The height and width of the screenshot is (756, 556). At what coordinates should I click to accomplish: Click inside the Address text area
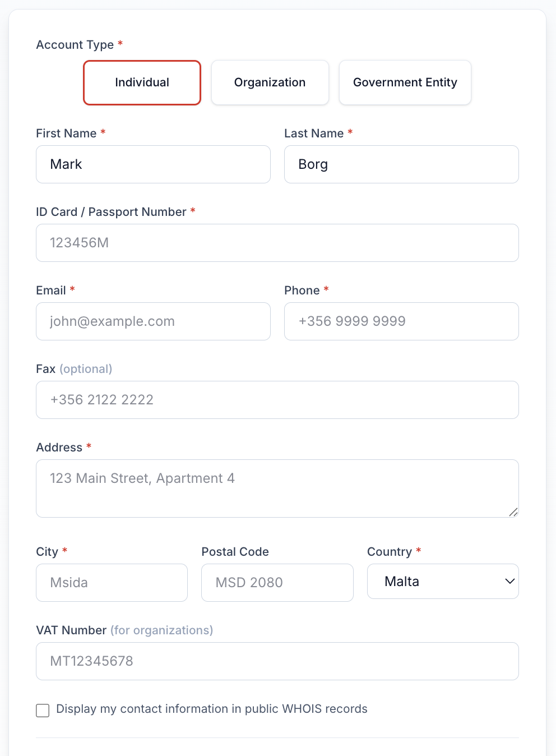tap(277, 487)
